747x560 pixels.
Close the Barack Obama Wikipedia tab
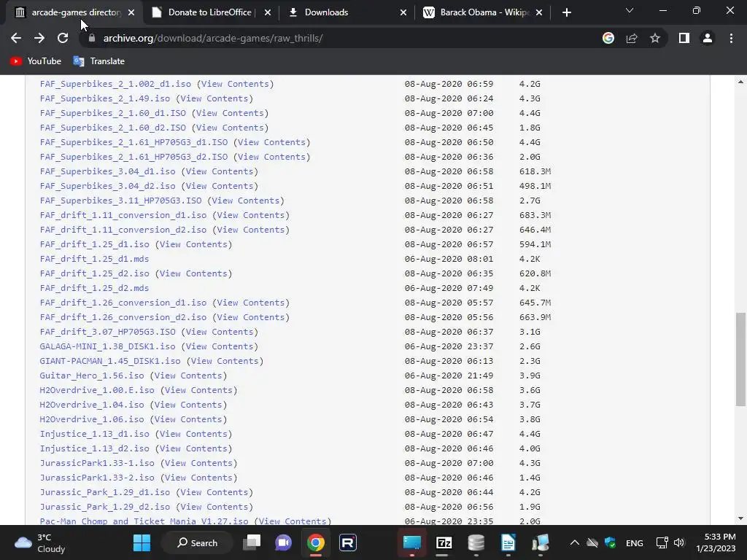tap(539, 12)
